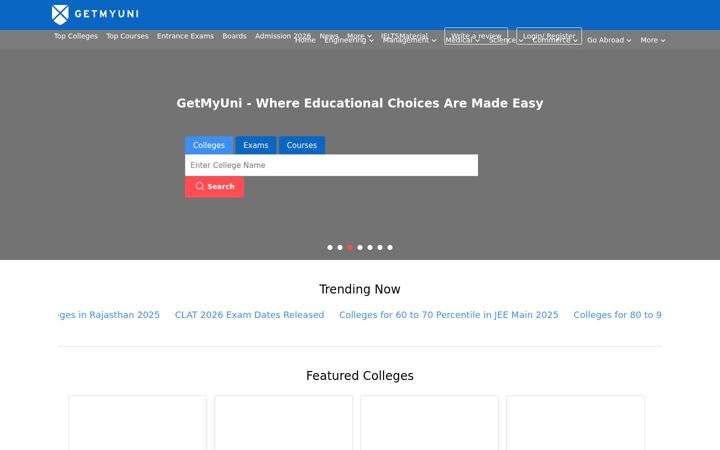Select the last carousel dot indicator
The height and width of the screenshot is (450, 720).
(390, 248)
